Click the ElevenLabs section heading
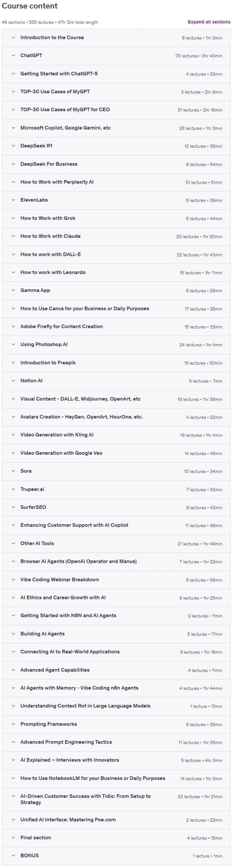233x868 pixels. (x=34, y=200)
